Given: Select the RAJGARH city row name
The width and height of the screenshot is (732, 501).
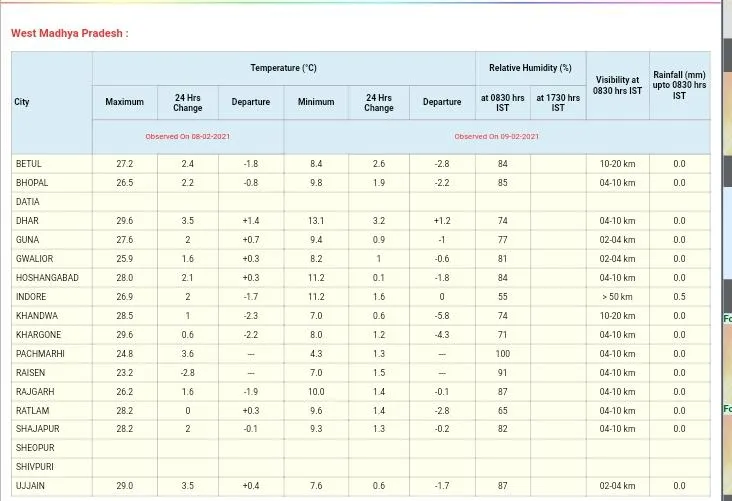Looking at the screenshot, I should 35,392.
